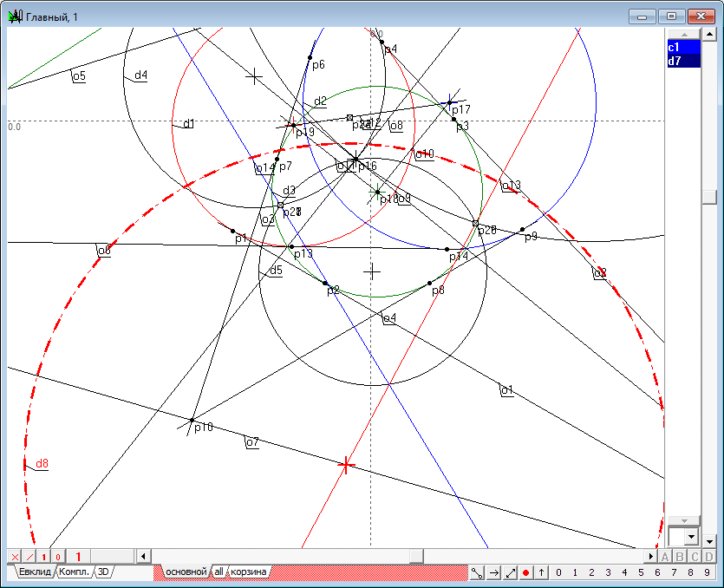Open the основной layer tab

(186, 572)
